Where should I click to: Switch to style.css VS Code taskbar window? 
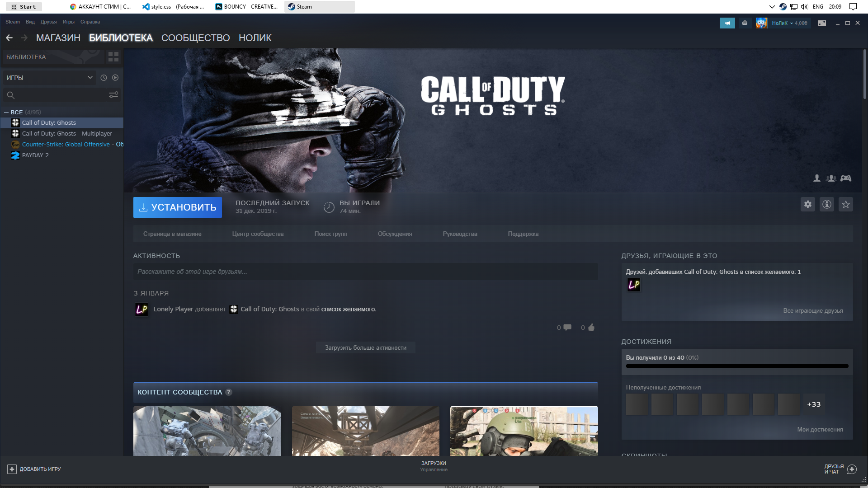[173, 7]
